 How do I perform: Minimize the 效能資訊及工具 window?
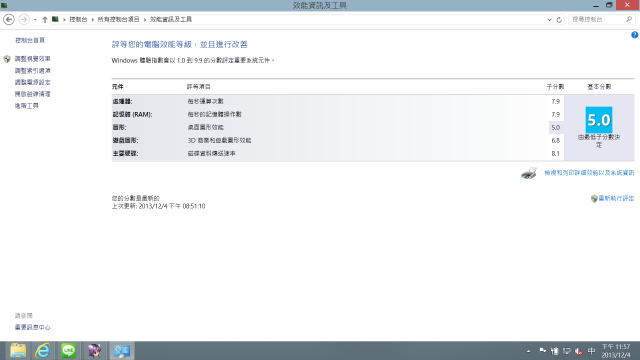pos(596,5)
